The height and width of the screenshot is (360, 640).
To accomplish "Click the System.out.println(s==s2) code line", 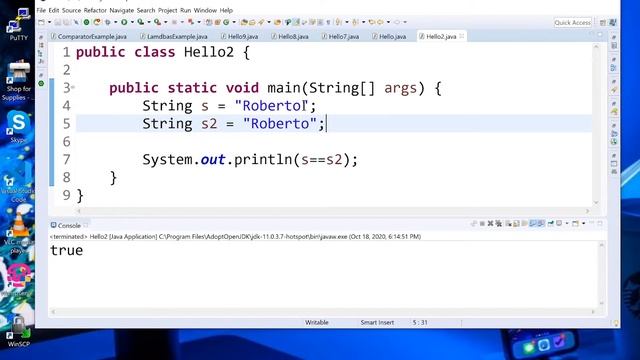I will pyautogui.click(x=250, y=160).
